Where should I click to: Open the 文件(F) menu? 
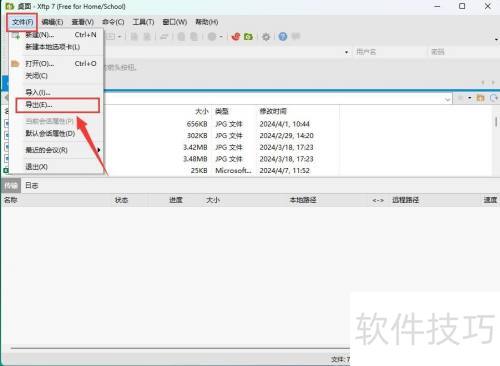coord(22,22)
